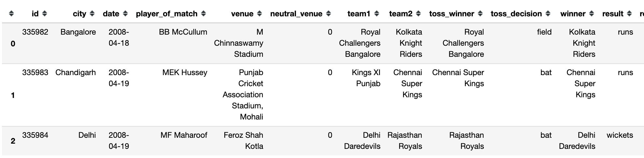The width and height of the screenshot is (644, 158).
Task: Click the BB McCullum cell
Action: tap(183, 32)
